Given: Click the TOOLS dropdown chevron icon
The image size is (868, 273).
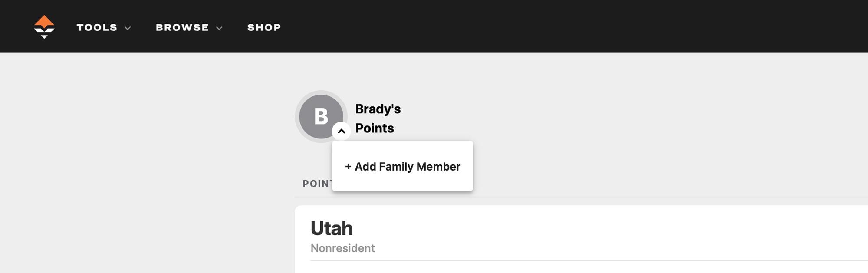Looking at the screenshot, I should (127, 28).
